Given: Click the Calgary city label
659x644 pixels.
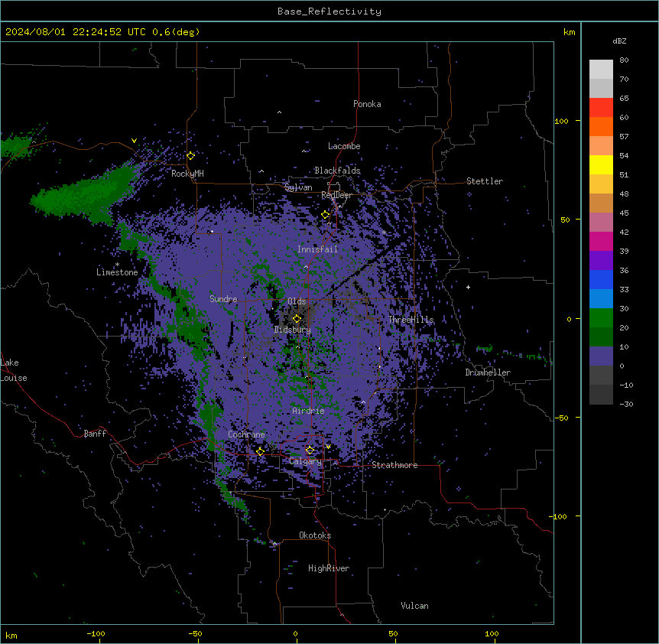Looking at the screenshot, I should [x=306, y=461].
